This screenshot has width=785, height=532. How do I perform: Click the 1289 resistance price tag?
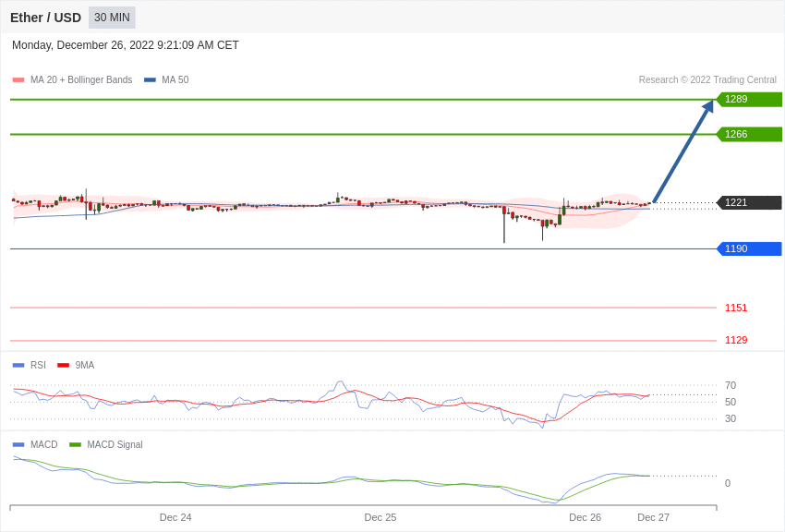point(750,99)
